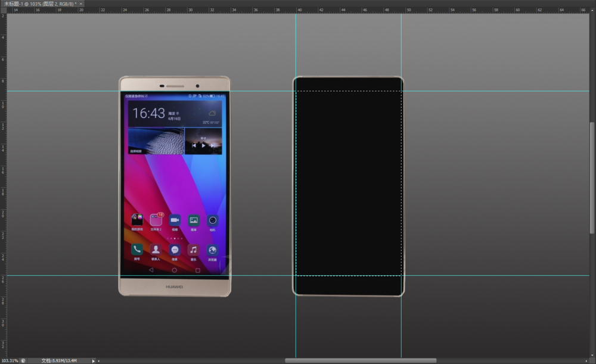Click the gold Huawei phone image
Viewport: 596px width, 364px height.
[x=175, y=186]
